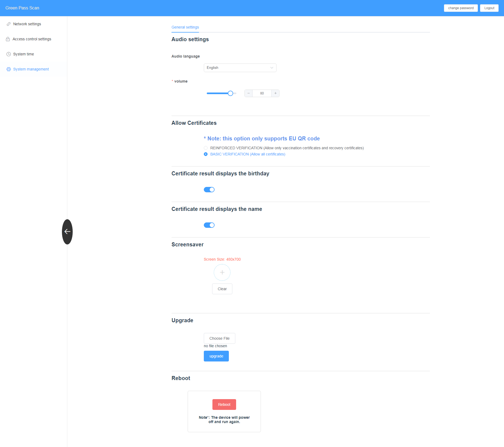Click the System time clock icon
Image resolution: width=504 pixels, height=447 pixels.
[x=9, y=54]
